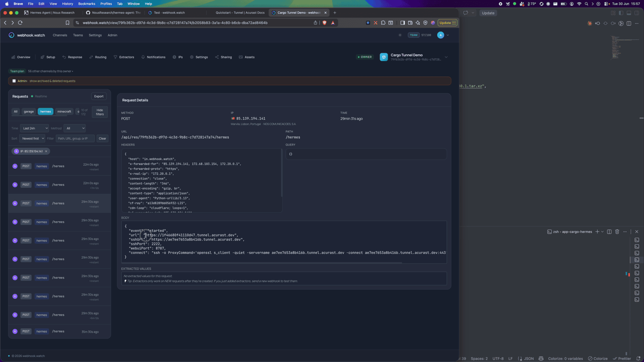Click the body panel horizontal scrollbar
The height and width of the screenshot is (362, 644).
[x=262, y=263]
